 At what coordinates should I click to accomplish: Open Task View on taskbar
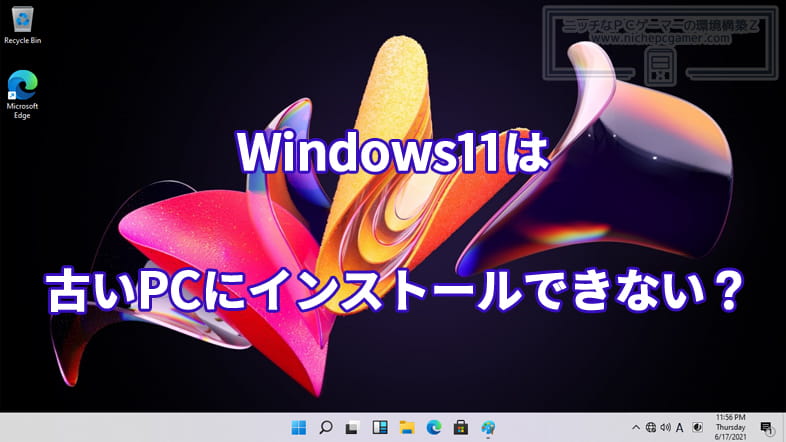click(x=352, y=427)
